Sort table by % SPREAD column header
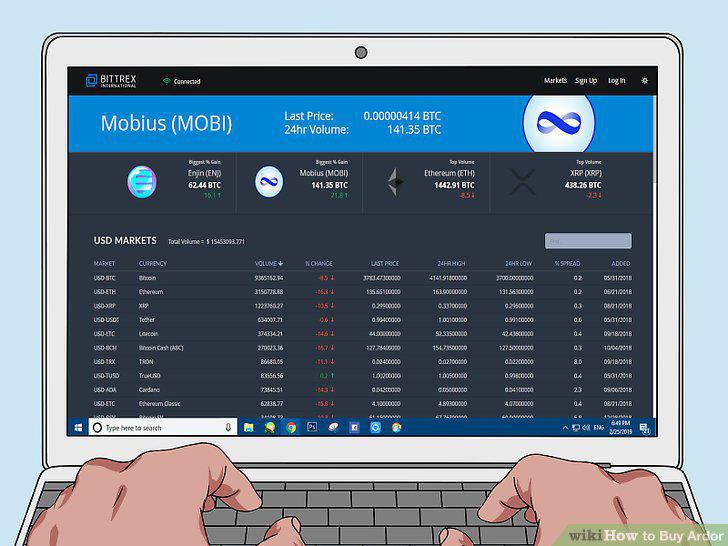 [567, 263]
